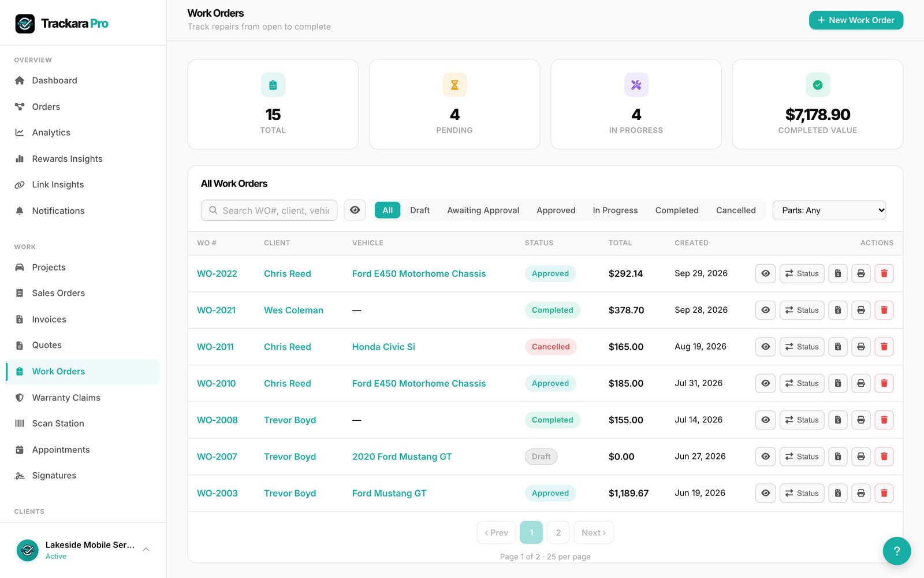Click the Invoices icon in sidebar

coord(20,319)
